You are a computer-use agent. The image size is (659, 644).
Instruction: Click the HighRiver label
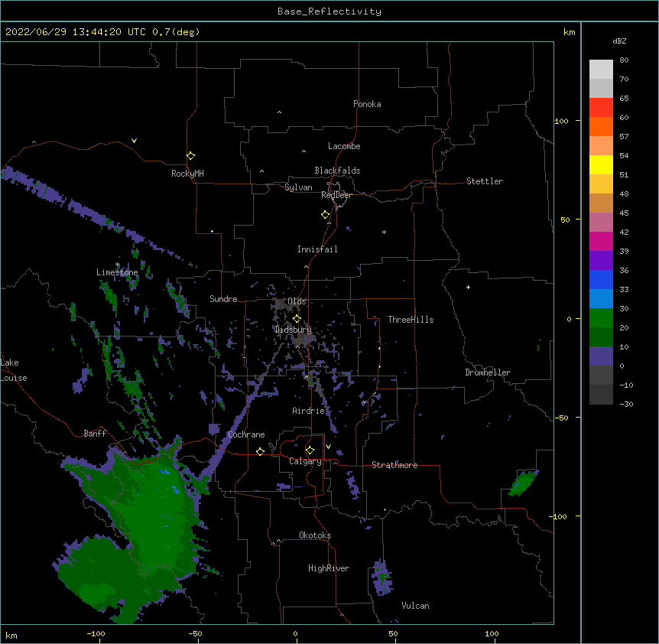coord(329,568)
